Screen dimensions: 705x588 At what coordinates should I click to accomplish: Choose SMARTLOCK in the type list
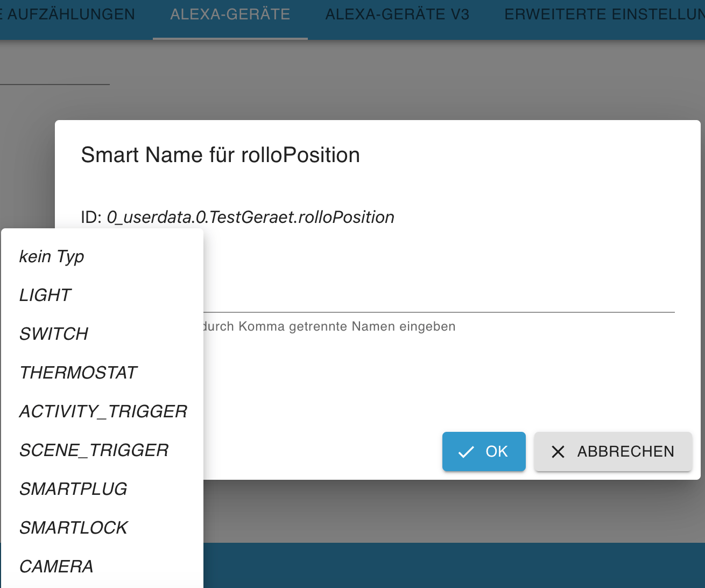(74, 528)
